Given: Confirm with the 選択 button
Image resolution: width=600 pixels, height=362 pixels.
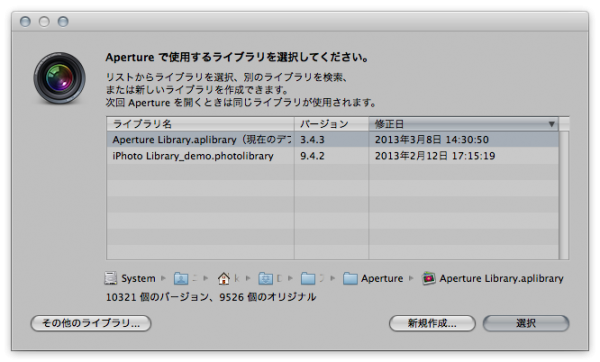Looking at the screenshot, I should pos(526,323).
